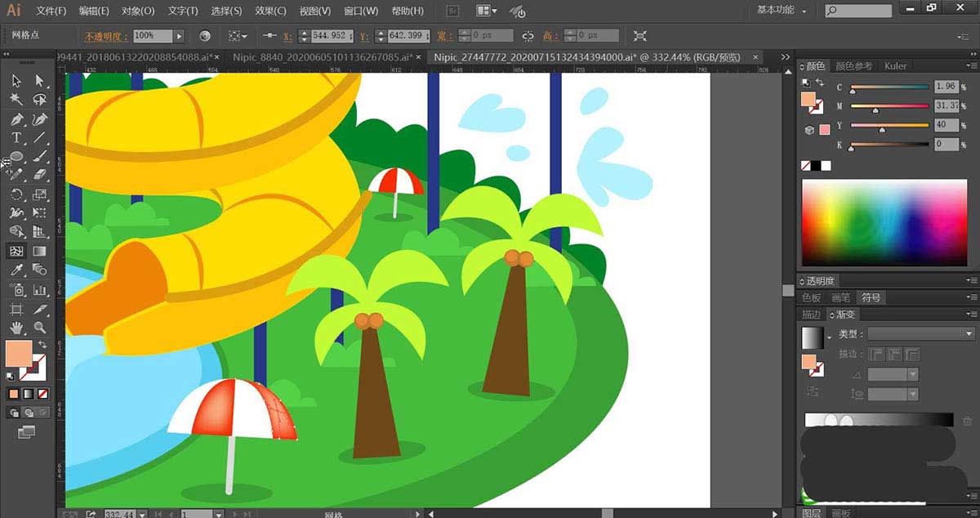Select the Zoom magnifier tool
This screenshot has width=980, height=518.
point(39,328)
